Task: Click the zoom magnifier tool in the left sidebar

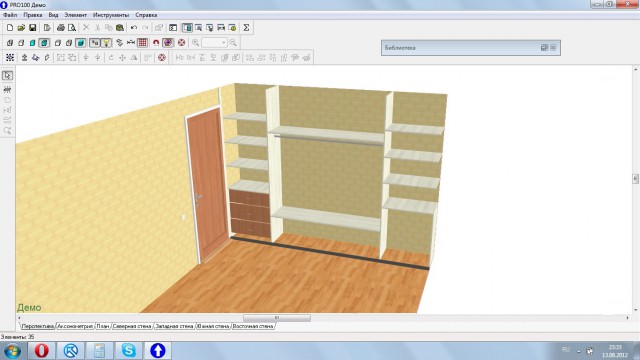Action: tap(7, 131)
